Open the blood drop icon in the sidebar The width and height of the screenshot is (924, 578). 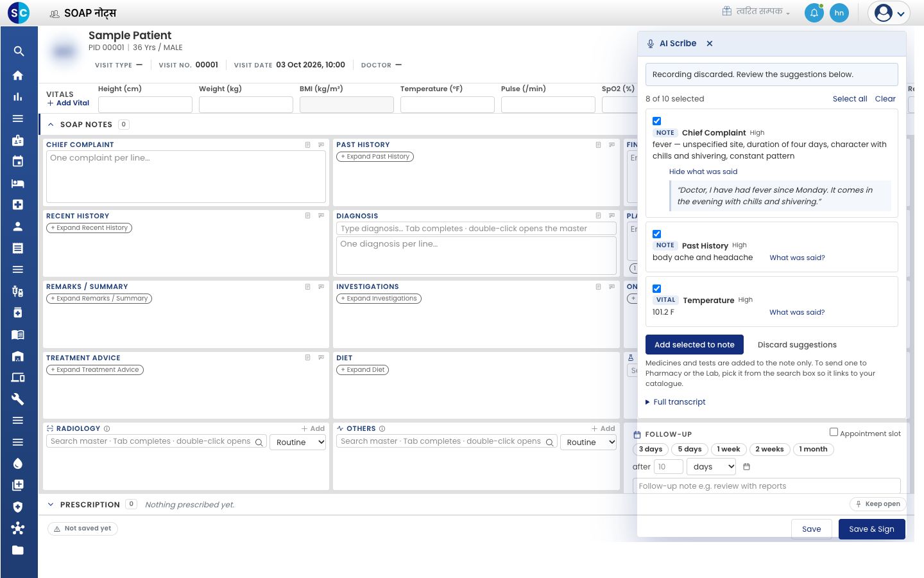point(18,464)
